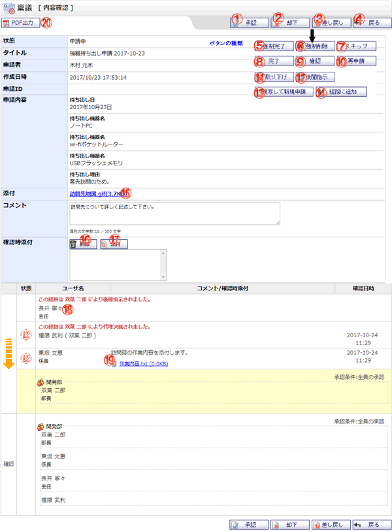Screen dimensions: 392x532
Task: Click the 確認 button
Action: (x=315, y=61)
